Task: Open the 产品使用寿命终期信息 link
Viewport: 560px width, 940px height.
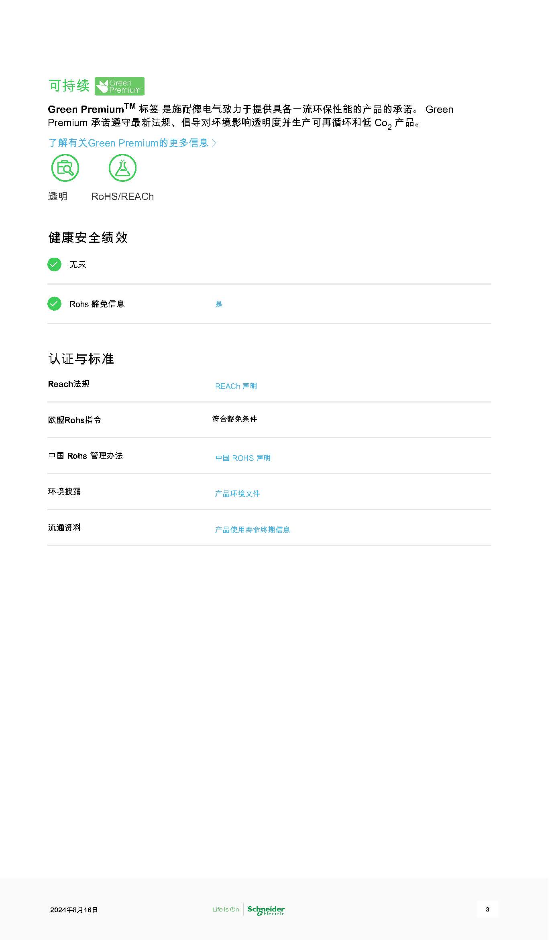Action: coord(252,530)
